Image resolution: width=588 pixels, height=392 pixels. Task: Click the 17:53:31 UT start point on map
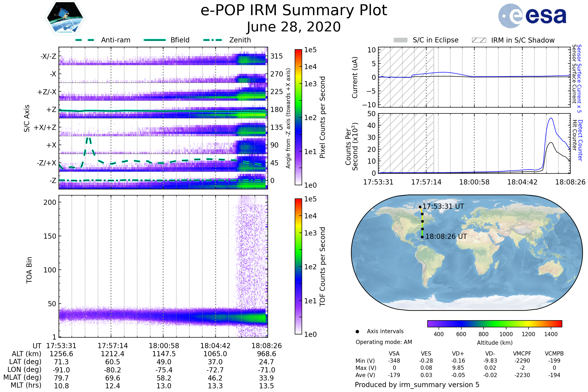(x=420, y=207)
